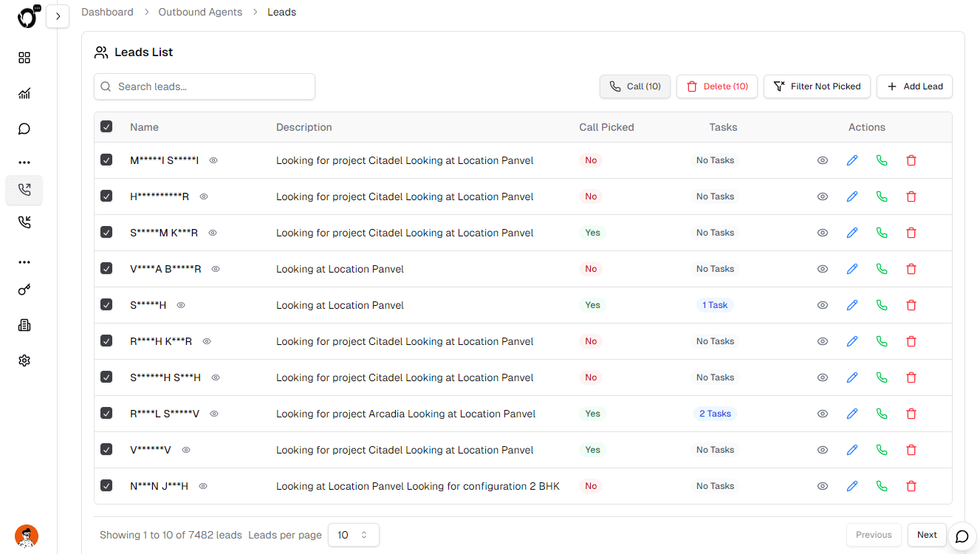The image size is (980, 554).
Task: Navigate to Outbound Agents breadcrumb
Action: pyautogui.click(x=200, y=12)
